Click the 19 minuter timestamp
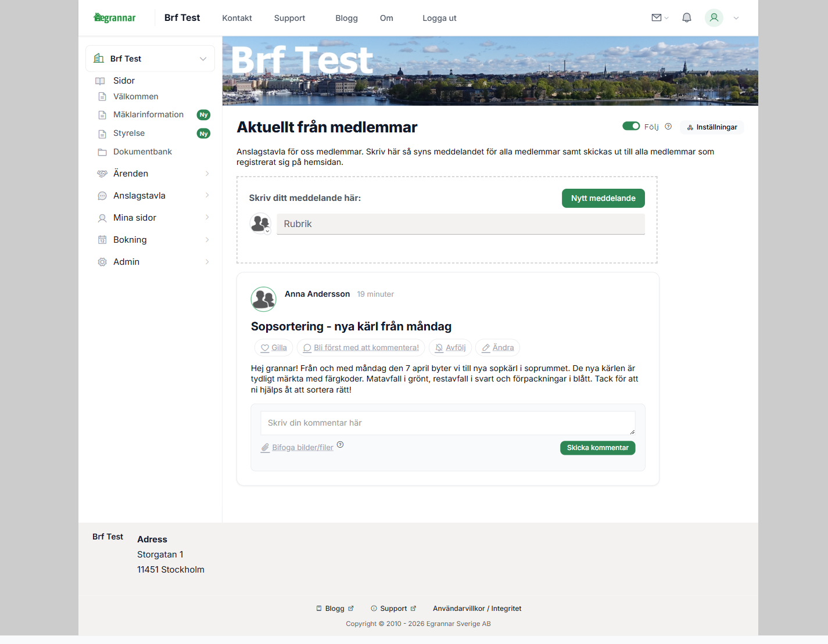Screen dimensions: 828x644 coord(375,294)
